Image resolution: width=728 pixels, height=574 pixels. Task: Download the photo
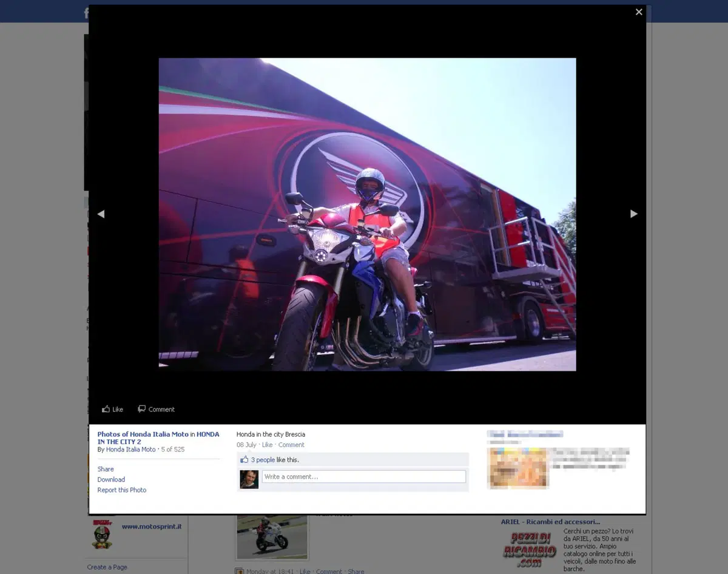111,479
